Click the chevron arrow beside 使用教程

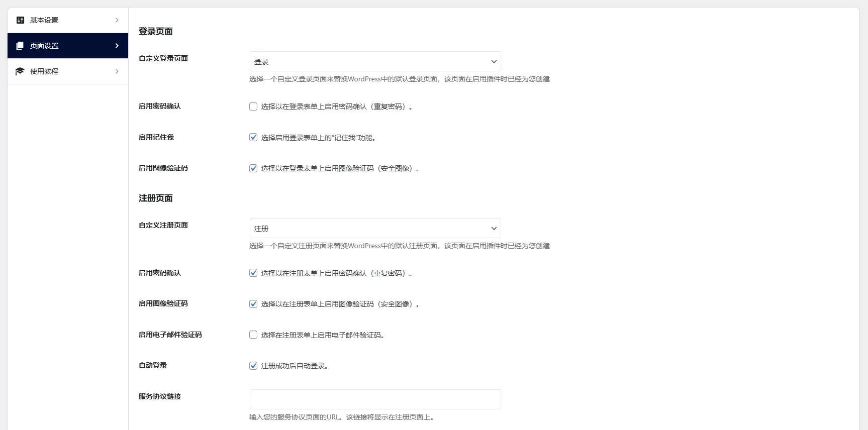tap(117, 71)
